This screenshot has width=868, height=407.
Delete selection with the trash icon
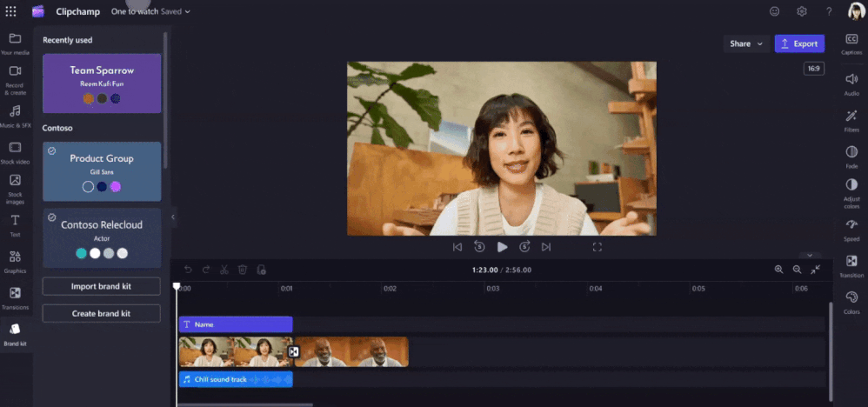(x=243, y=270)
